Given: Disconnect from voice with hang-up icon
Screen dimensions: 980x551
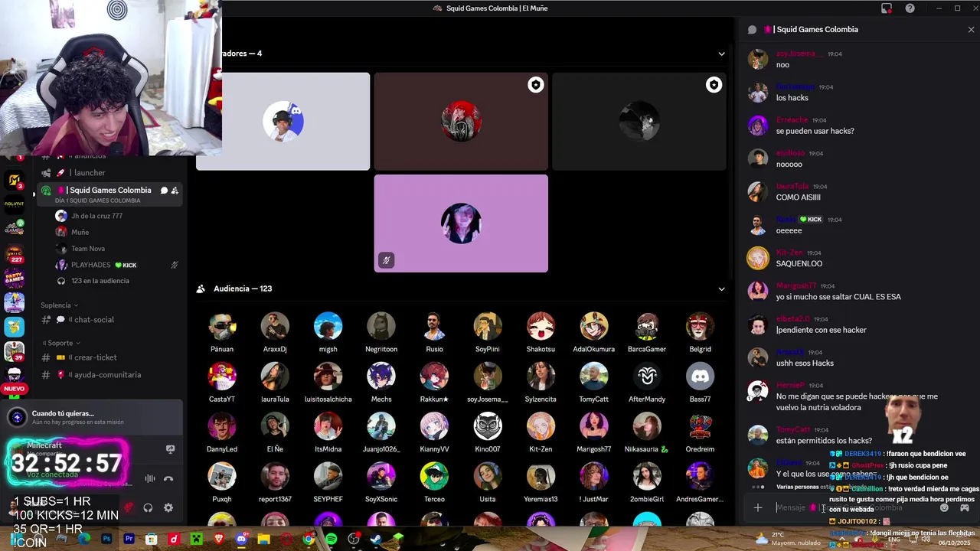Looking at the screenshot, I should click(168, 479).
